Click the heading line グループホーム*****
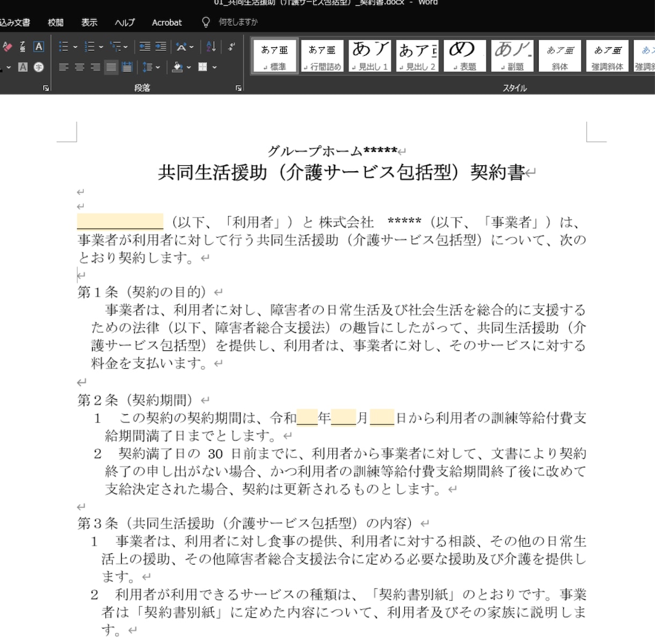Screen dimensions: 655x644 click(x=332, y=151)
